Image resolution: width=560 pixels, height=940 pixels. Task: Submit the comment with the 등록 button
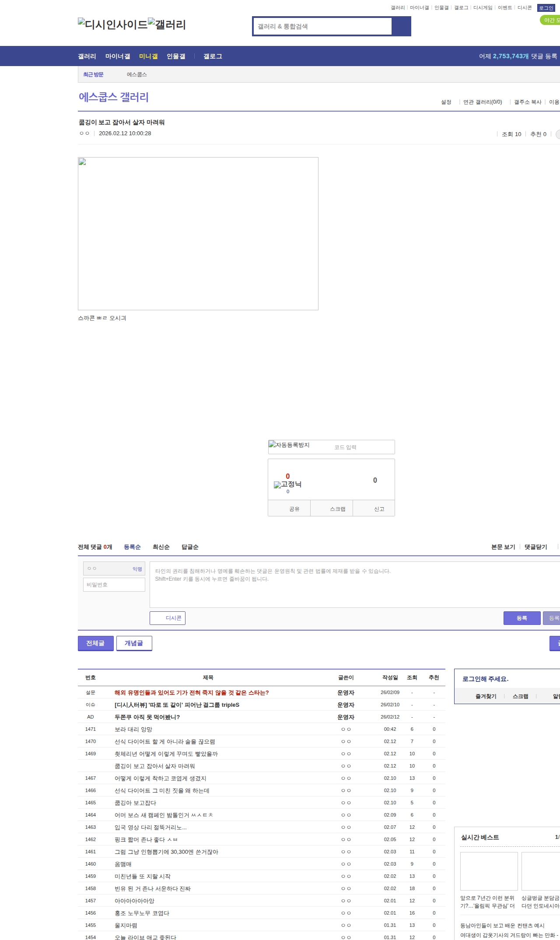tap(521, 618)
